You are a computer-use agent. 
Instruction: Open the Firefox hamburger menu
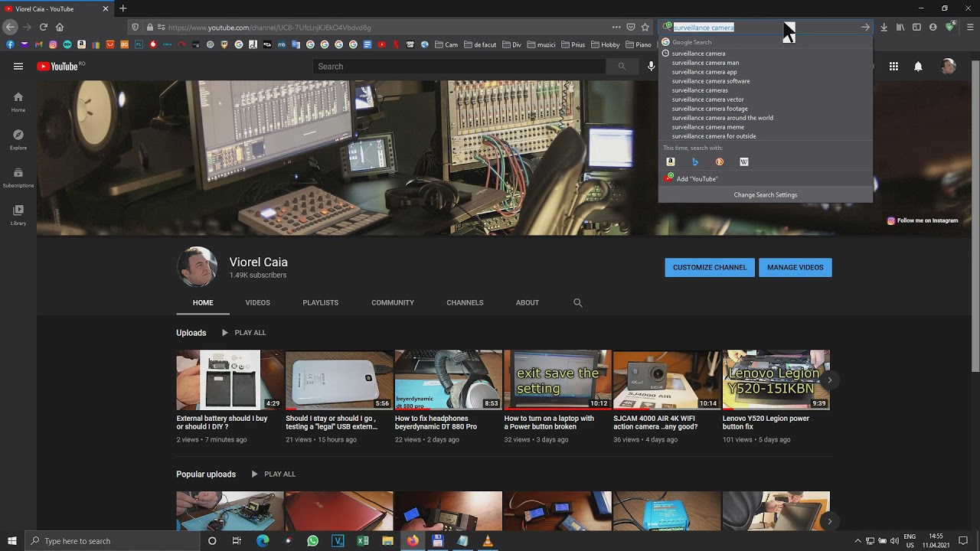coord(970,27)
